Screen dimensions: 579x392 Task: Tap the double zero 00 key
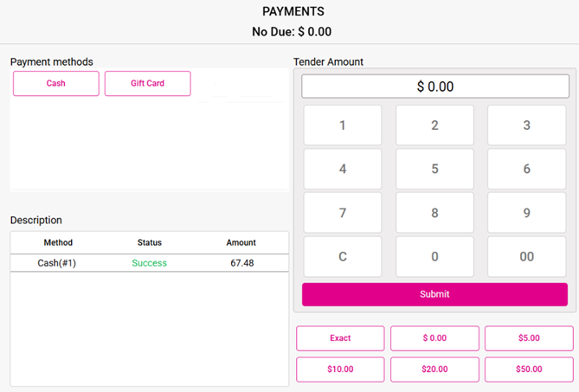click(x=526, y=256)
